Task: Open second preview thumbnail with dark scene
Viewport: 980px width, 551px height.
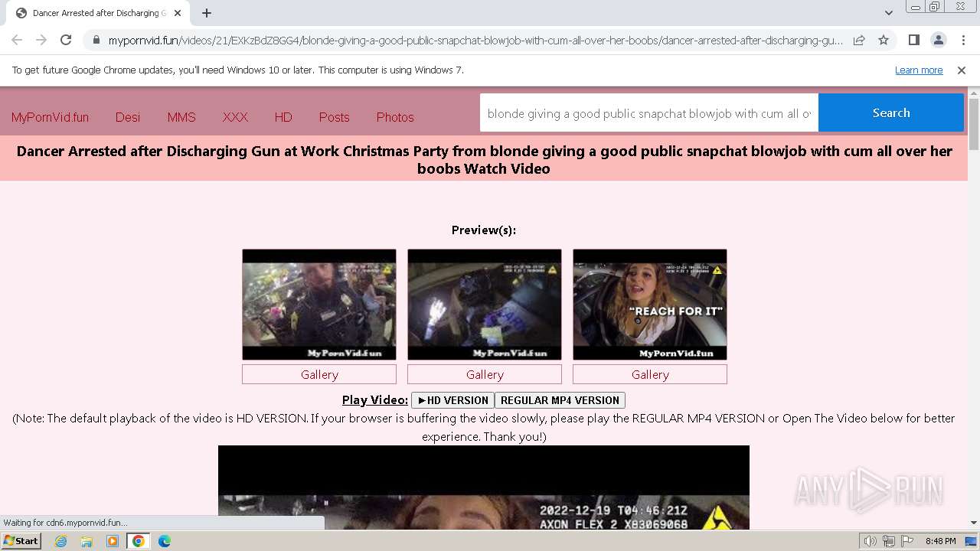Action: (x=485, y=305)
